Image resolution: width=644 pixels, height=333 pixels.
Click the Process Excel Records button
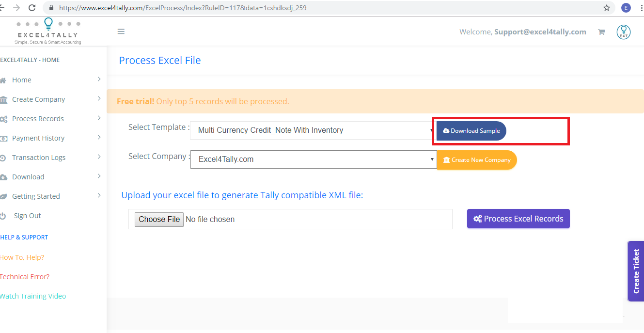click(x=518, y=219)
